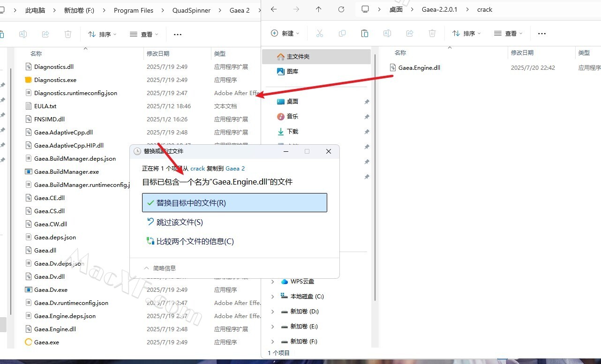Select Gaea.Engine.dll in the Gaea 2 folder

click(x=55, y=329)
